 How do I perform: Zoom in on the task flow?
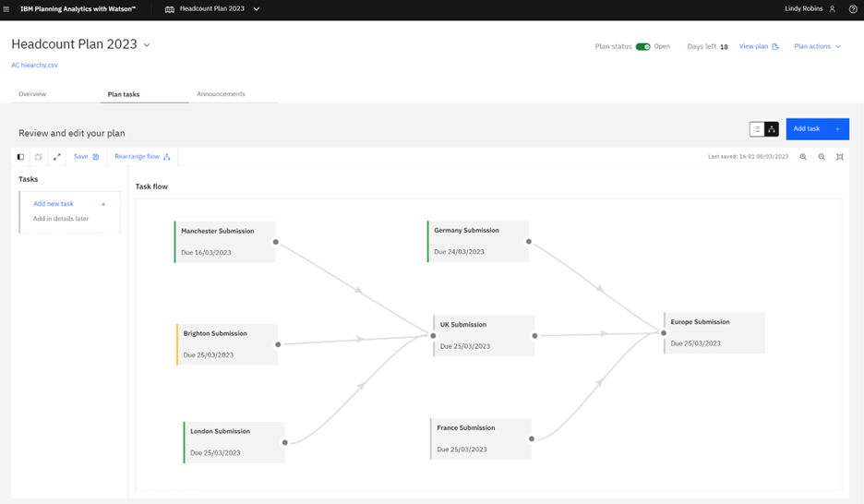pyautogui.click(x=803, y=157)
